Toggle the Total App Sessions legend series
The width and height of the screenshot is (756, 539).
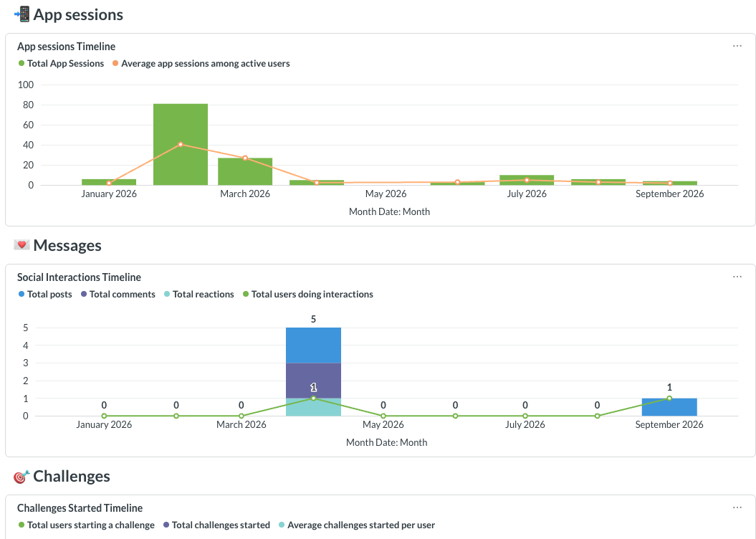pyautogui.click(x=61, y=63)
